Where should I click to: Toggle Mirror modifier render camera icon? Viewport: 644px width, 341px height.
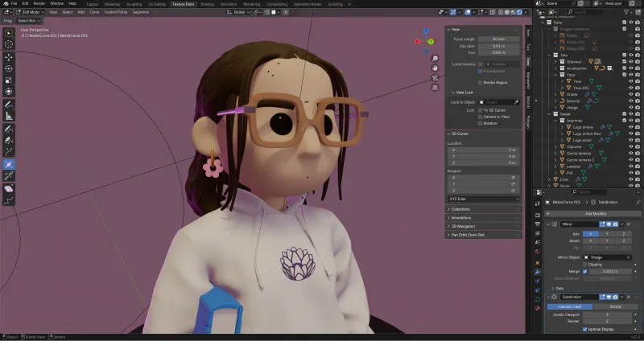pos(615,224)
